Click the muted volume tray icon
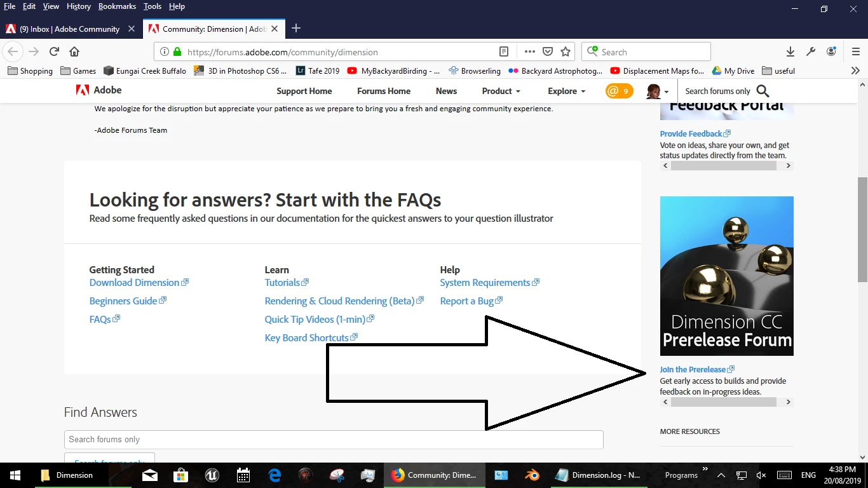The image size is (868, 488). pos(761,475)
